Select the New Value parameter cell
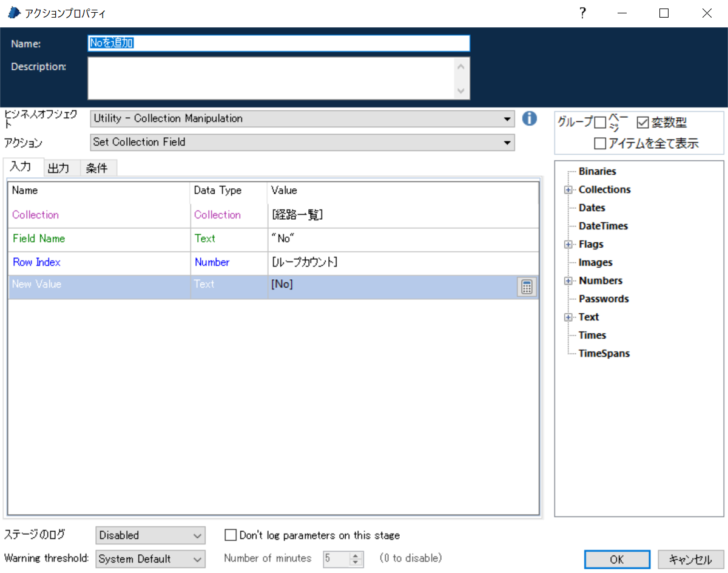Screen dimensions: 728x573 point(99,287)
